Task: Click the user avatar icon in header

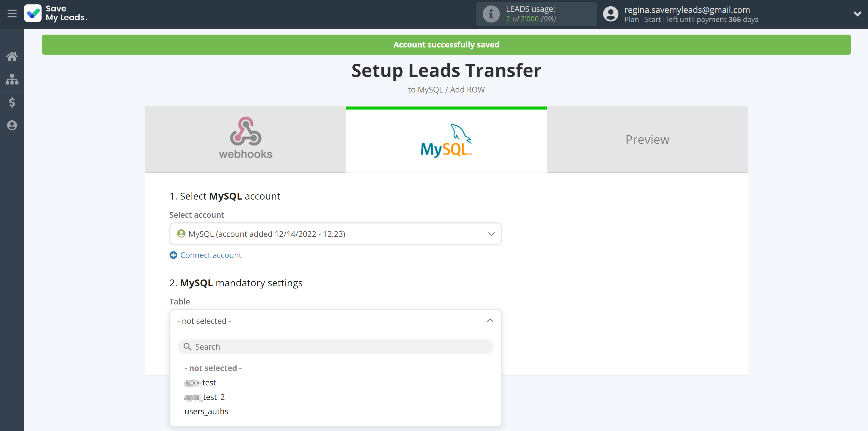Action: [x=610, y=14]
